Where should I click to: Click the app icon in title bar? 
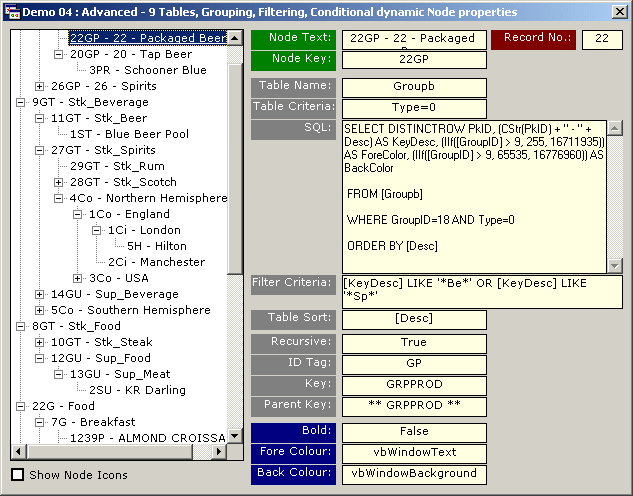click(x=13, y=12)
